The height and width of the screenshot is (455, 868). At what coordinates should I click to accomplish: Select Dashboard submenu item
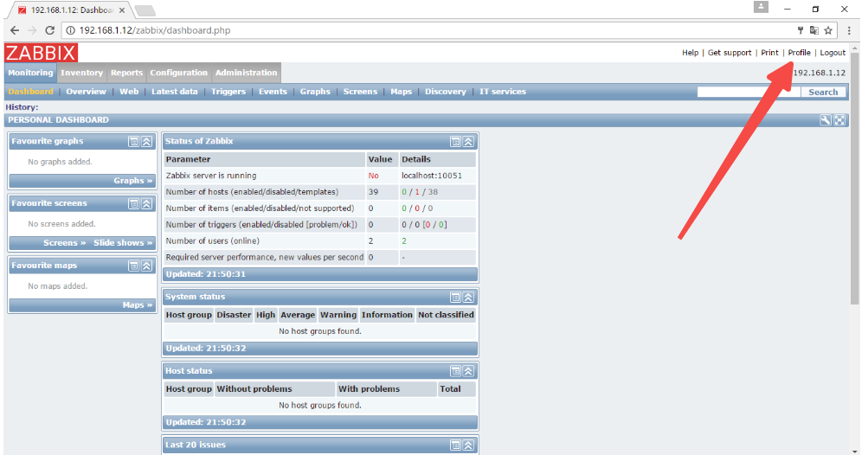point(31,92)
